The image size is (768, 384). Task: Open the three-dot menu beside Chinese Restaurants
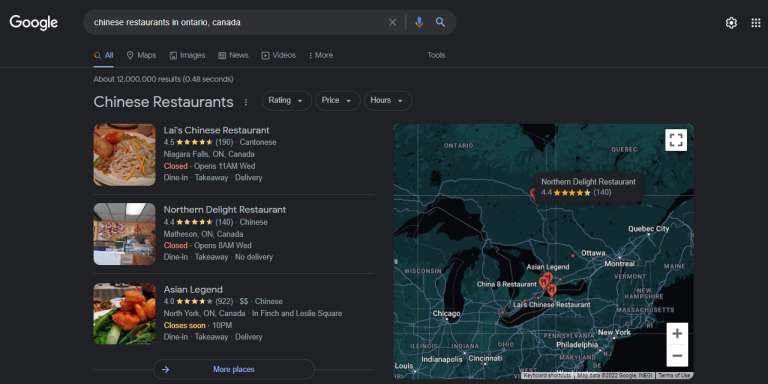[x=246, y=102]
